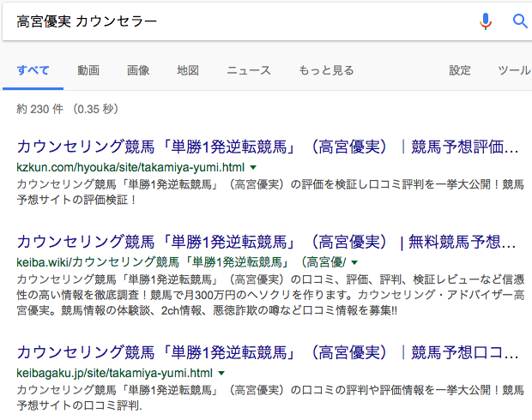Open the ツール options

point(514,70)
